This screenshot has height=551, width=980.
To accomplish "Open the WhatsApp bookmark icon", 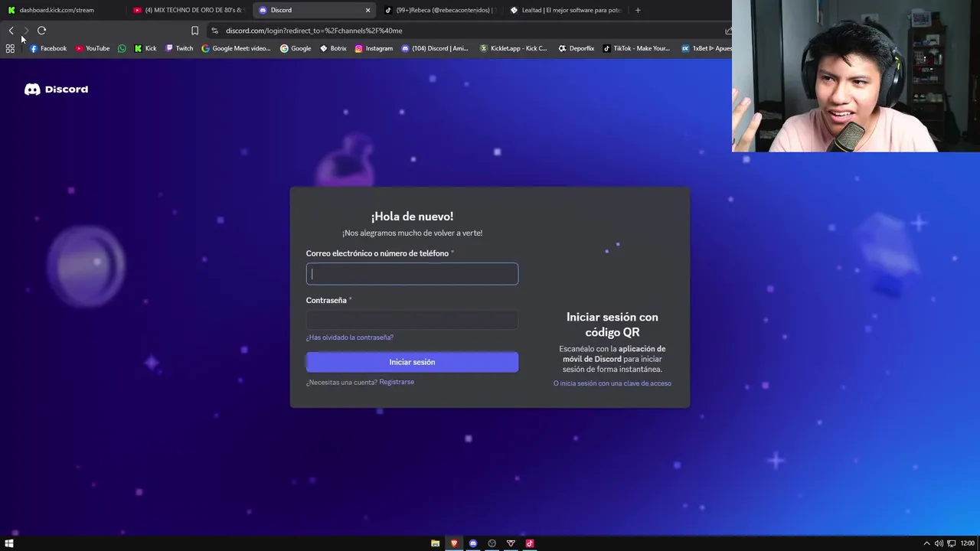I will coord(122,48).
